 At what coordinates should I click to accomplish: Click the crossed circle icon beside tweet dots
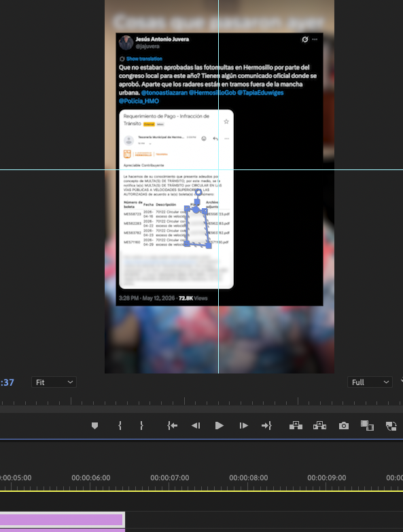tap(305, 39)
